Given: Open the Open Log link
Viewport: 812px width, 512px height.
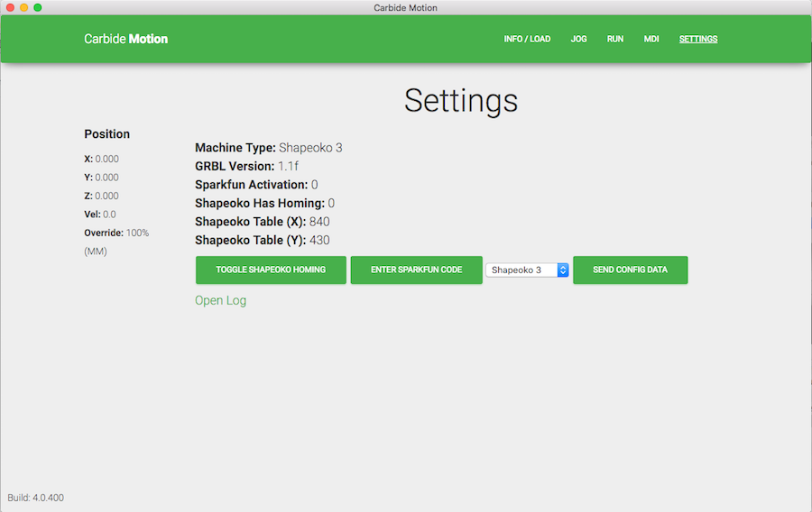Looking at the screenshot, I should (x=221, y=300).
